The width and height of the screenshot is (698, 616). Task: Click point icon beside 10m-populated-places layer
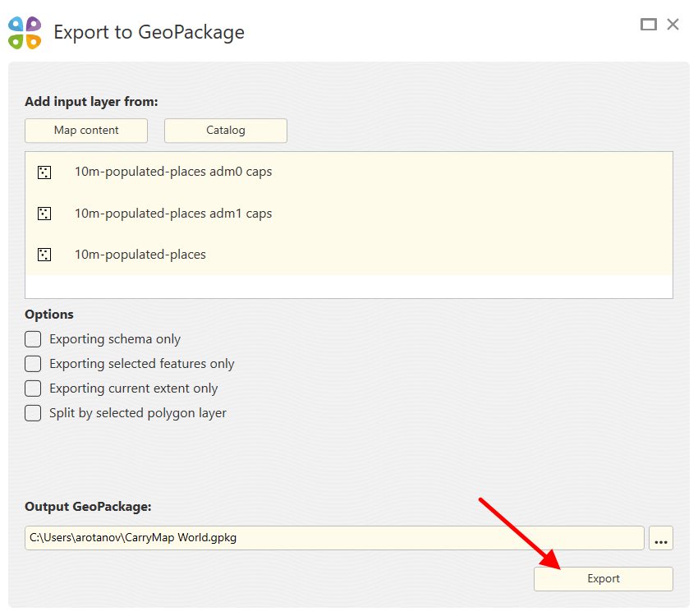[44, 255]
